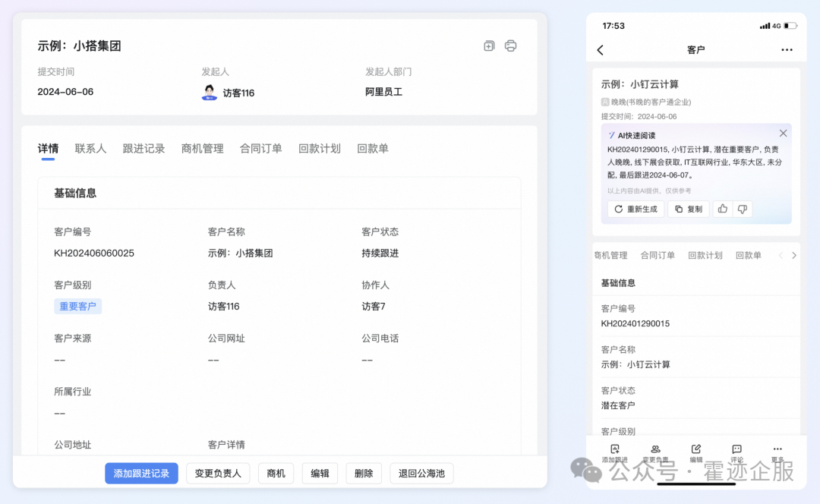Tap the 评论 comment icon on mobile
Viewport: 820px width, 504px height.
point(736,449)
